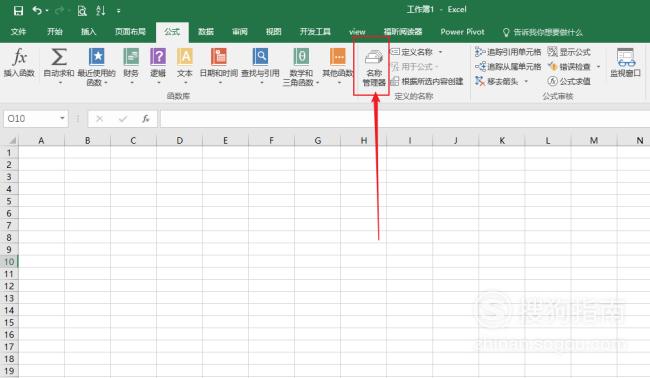Switch to the Insert tab
This screenshot has width=650, height=378.
(x=88, y=32)
